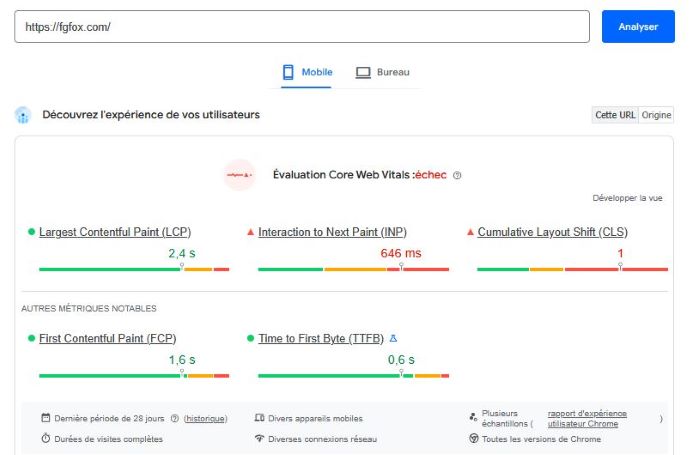The image size is (700, 455).
Task: Click the TTFB distribution bar
Action: tap(353, 376)
